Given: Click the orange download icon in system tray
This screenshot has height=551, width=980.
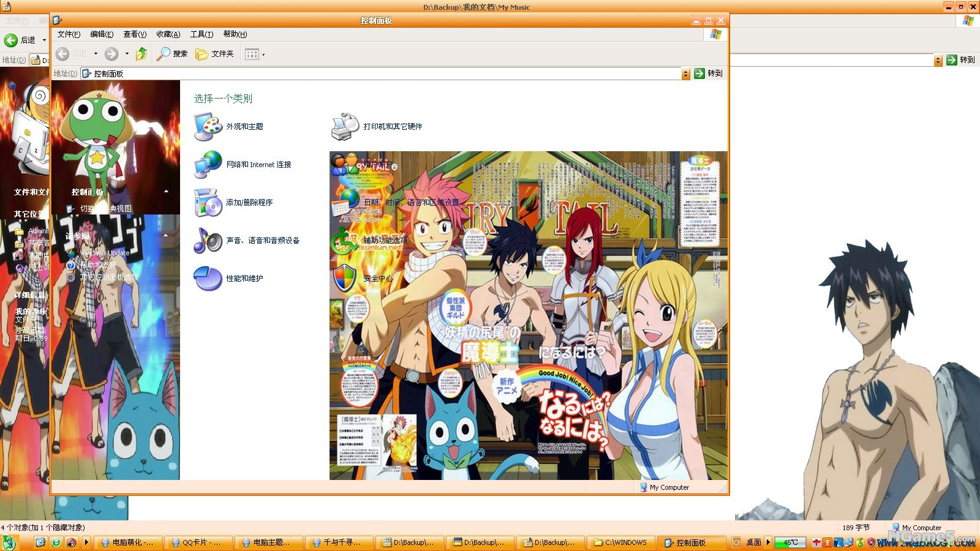Looking at the screenshot, I should tap(827, 542).
